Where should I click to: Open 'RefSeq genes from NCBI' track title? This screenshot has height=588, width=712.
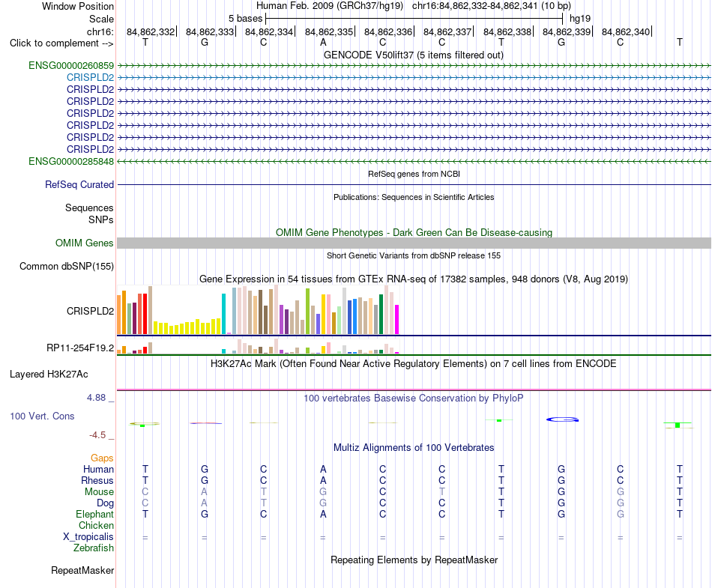coord(414,174)
